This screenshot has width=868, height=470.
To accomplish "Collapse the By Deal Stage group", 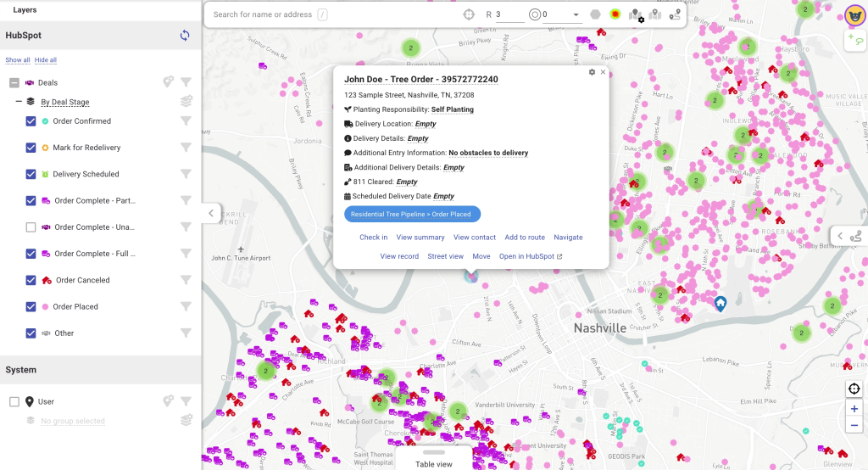I will tap(19, 102).
